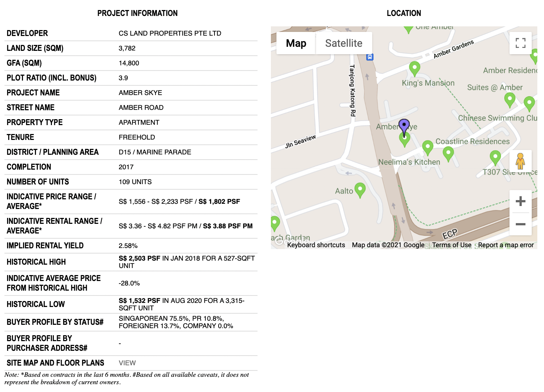
Task: Click the Coastline Residences green marker
Action: tap(427, 147)
